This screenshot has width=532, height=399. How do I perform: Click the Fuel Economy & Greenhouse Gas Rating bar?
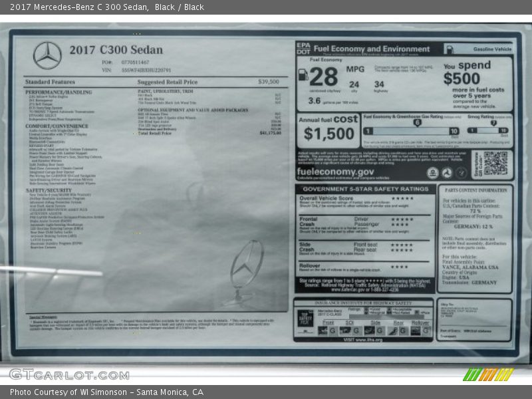point(411,131)
